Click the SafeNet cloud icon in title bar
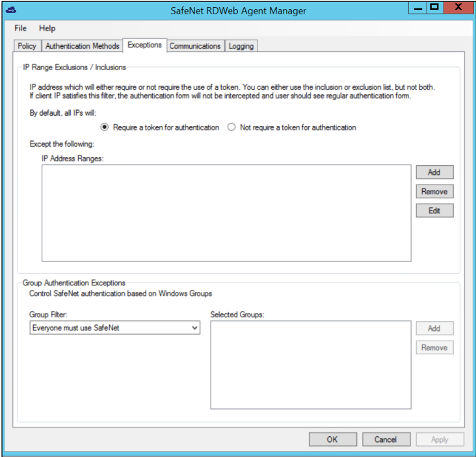The image size is (476, 457). [x=11, y=10]
